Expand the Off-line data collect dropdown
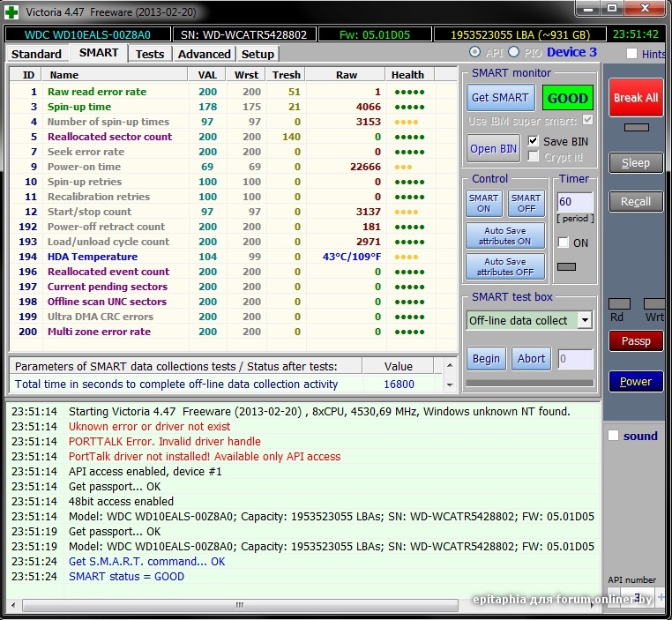This screenshot has width=672, height=620. [584, 320]
